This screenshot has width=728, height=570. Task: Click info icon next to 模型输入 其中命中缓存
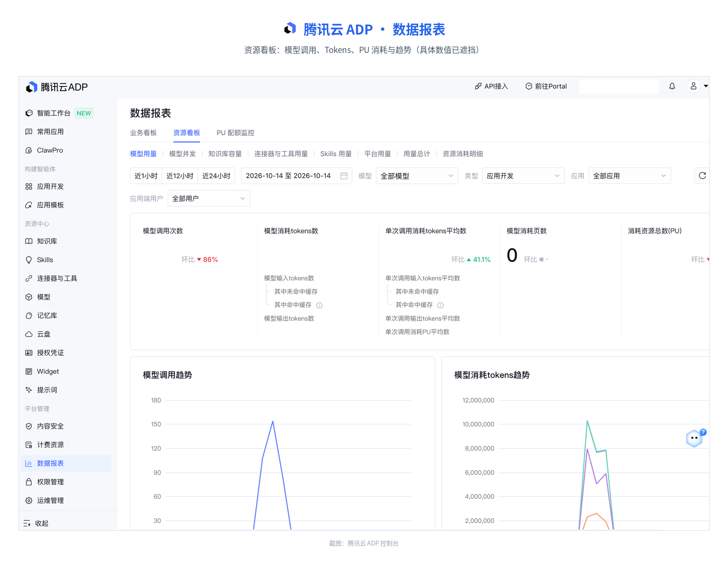[x=319, y=305]
